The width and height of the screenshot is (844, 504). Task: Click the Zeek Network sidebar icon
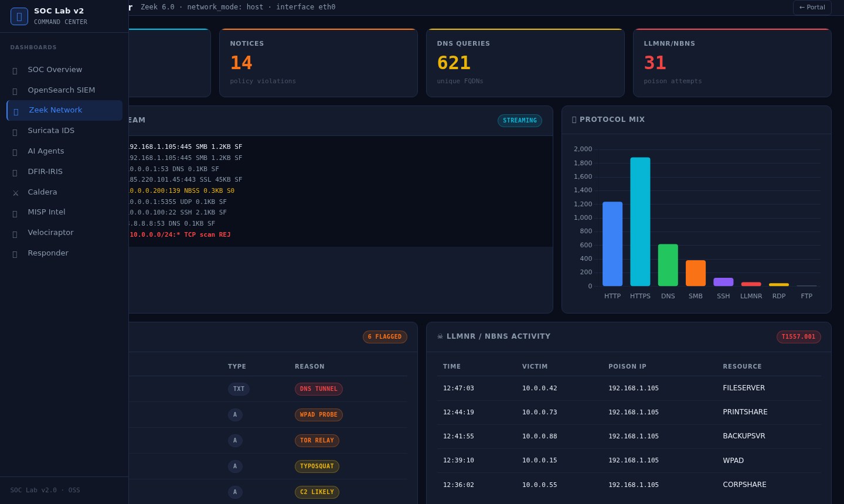(15, 110)
